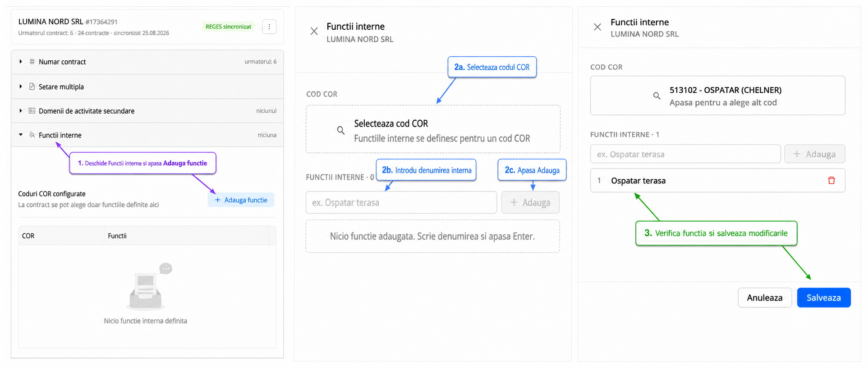
Task: Open the three-dot menu for LUMINA NORD SRL
Action: tap(269, 27)
